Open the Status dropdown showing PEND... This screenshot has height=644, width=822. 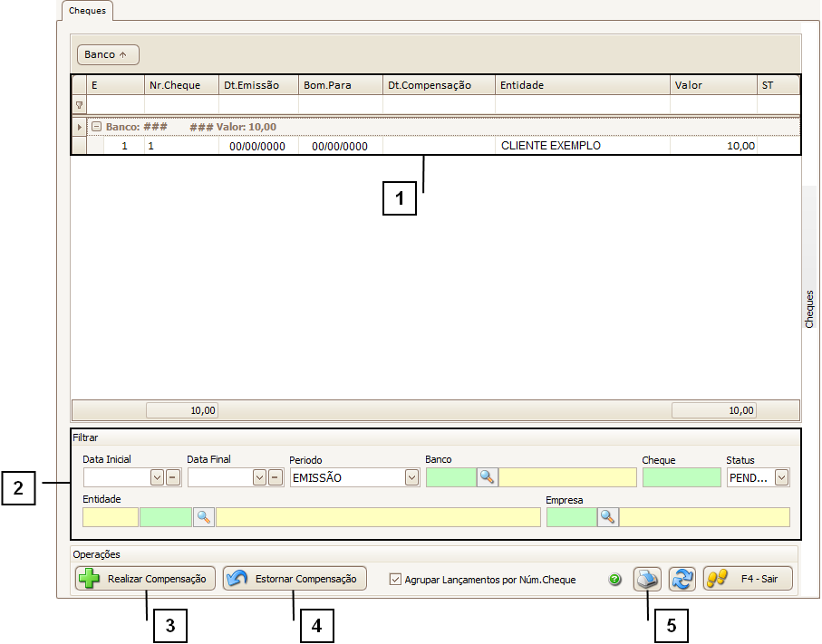click(x=781, y=477)
